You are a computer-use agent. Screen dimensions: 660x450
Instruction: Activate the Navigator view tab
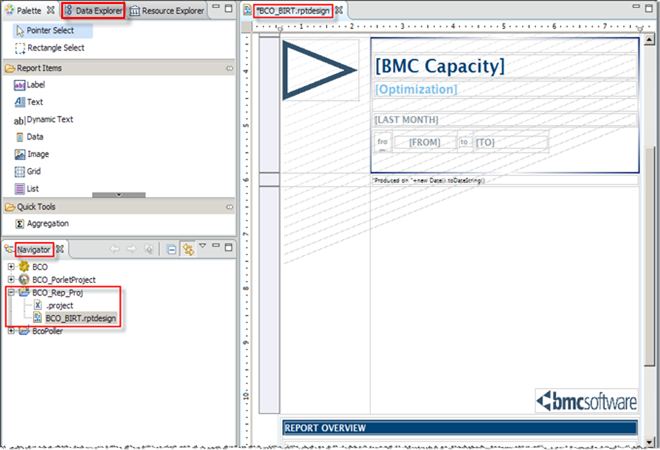click(x=34, y=250)
